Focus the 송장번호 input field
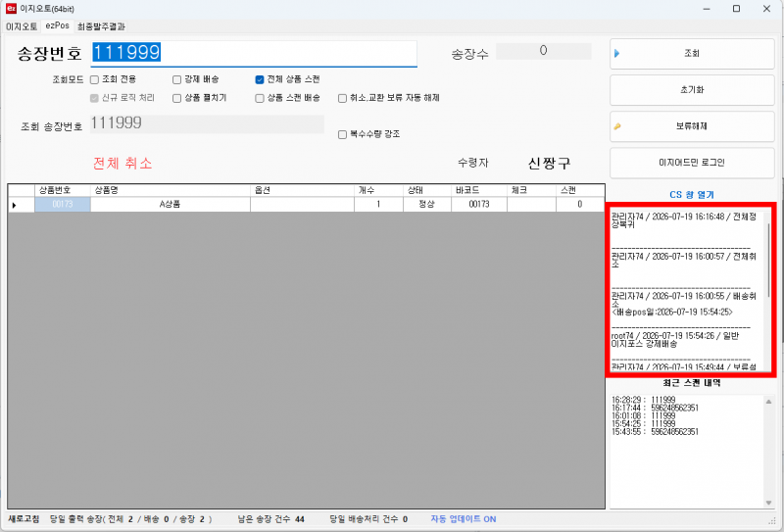The image size is (784, 532). (x=254, y=53)
